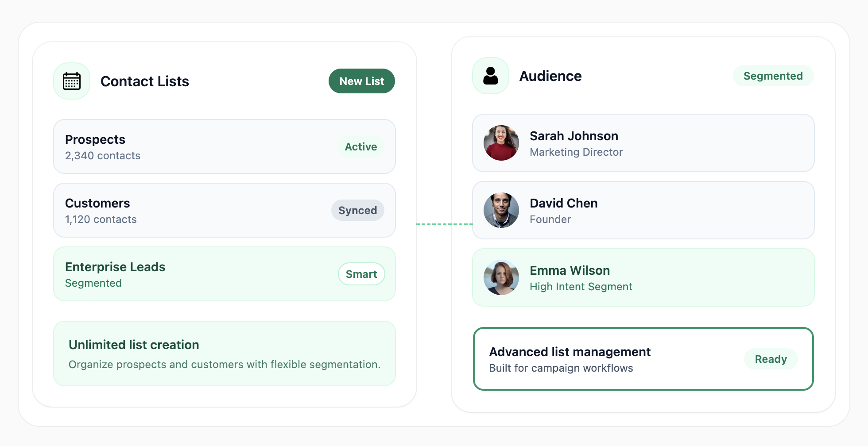This screenshot has height=446, width=868.
Task: Click the Unlimited list creation banner
Action: point(224,354)
